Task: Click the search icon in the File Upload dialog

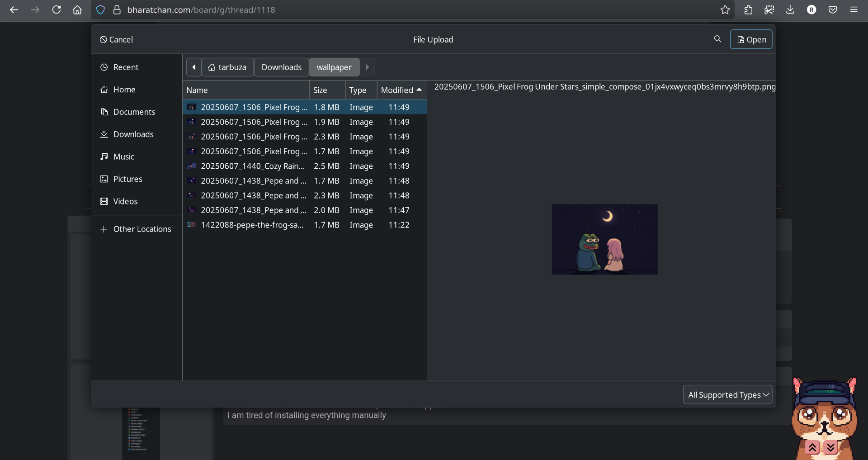Action: pyautogui.click(x=717, y=39)
